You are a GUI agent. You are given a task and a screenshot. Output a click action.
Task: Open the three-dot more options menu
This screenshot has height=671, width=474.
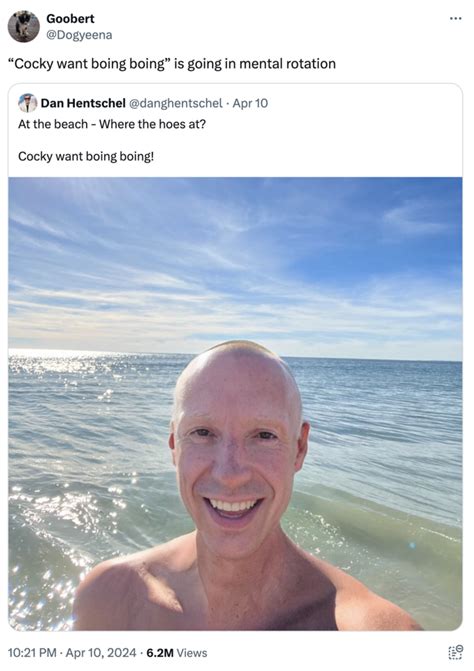455,18
